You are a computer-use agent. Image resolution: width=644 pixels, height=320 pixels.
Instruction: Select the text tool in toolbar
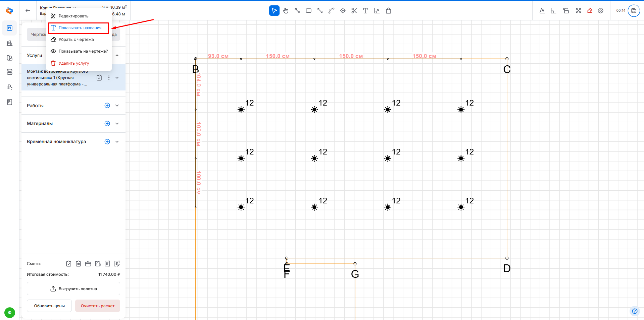(365, 11)
